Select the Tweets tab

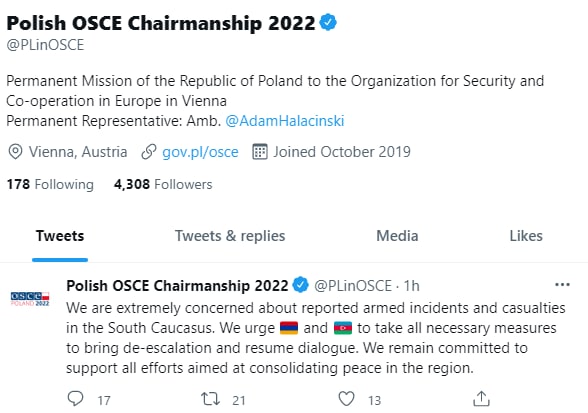pyautogui.click(x=60, y=236)
